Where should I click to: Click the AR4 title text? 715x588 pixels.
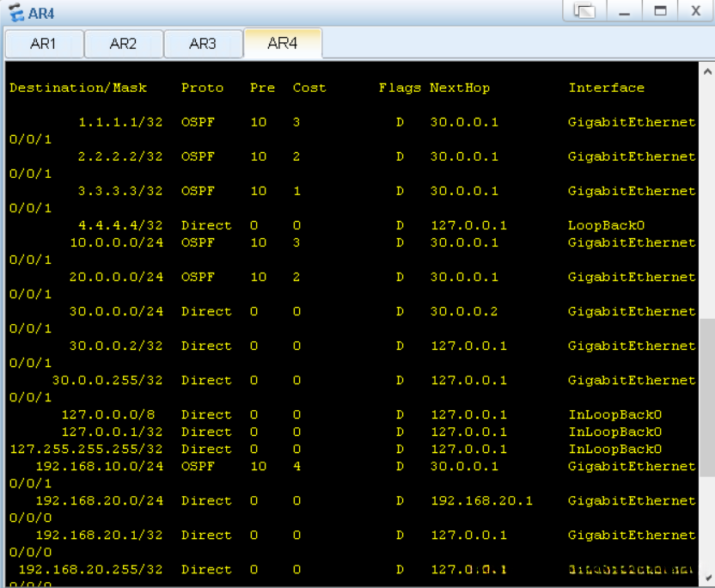click(x=41, y=14)
